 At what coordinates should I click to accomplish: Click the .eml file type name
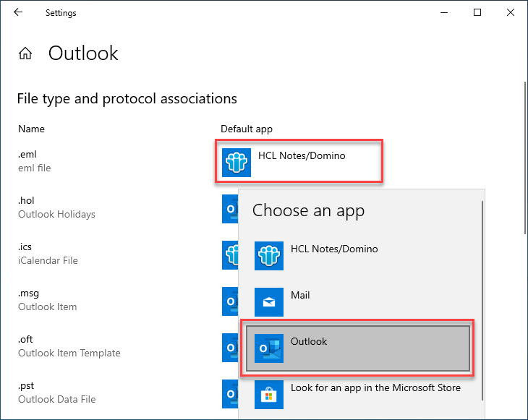click(27, 155)
